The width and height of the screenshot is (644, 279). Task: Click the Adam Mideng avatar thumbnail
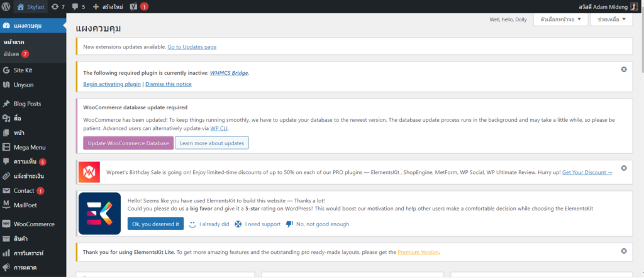(634, 6)
